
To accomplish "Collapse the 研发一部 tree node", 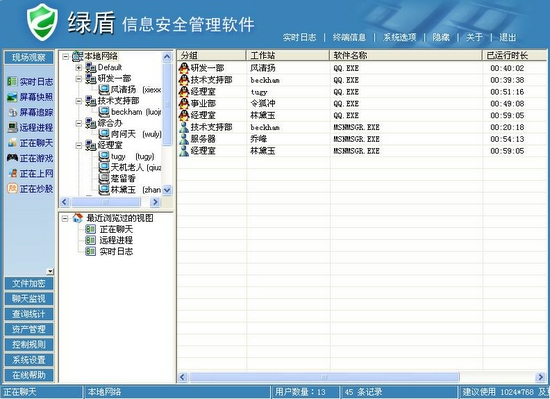I will (79, 79).
